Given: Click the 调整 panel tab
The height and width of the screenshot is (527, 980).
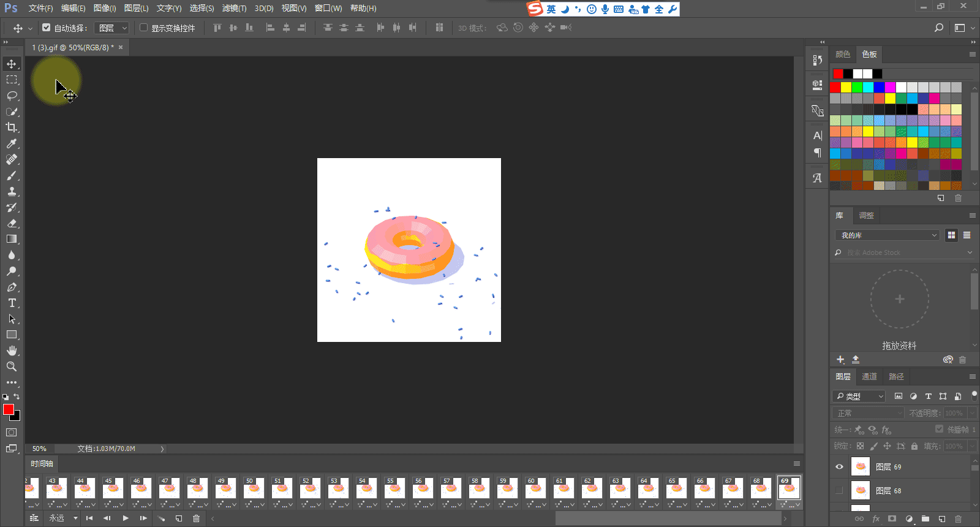Looking at the screenshot, I should (x=866, y=216).
